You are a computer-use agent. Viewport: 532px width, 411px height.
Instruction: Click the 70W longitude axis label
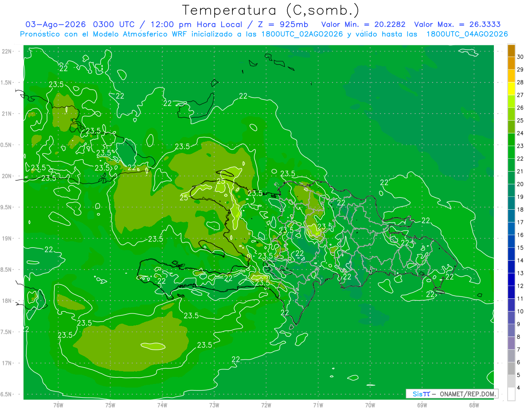[x=370, y=405]
